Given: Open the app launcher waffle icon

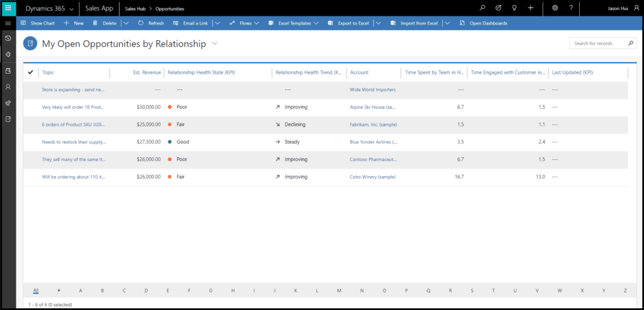Looking at the screenshot, I should click(x=8, y=8).
